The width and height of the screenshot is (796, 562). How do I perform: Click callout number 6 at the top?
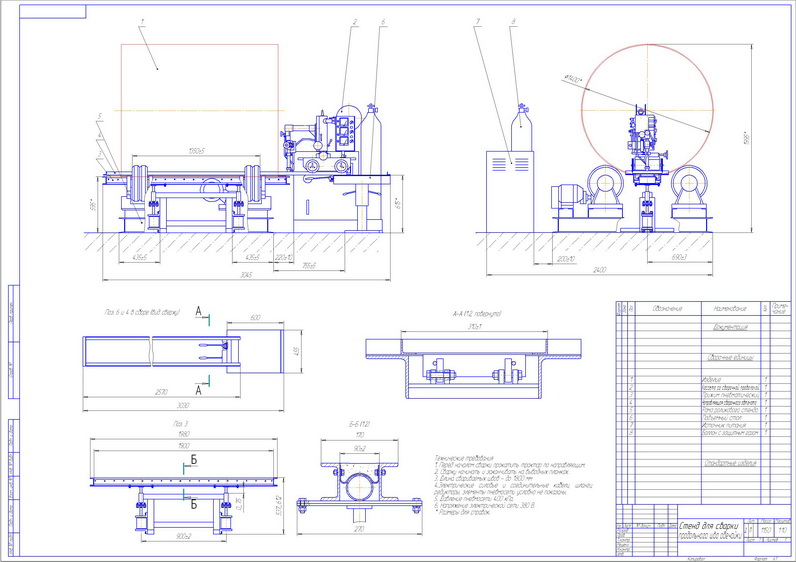pos(383,22)
